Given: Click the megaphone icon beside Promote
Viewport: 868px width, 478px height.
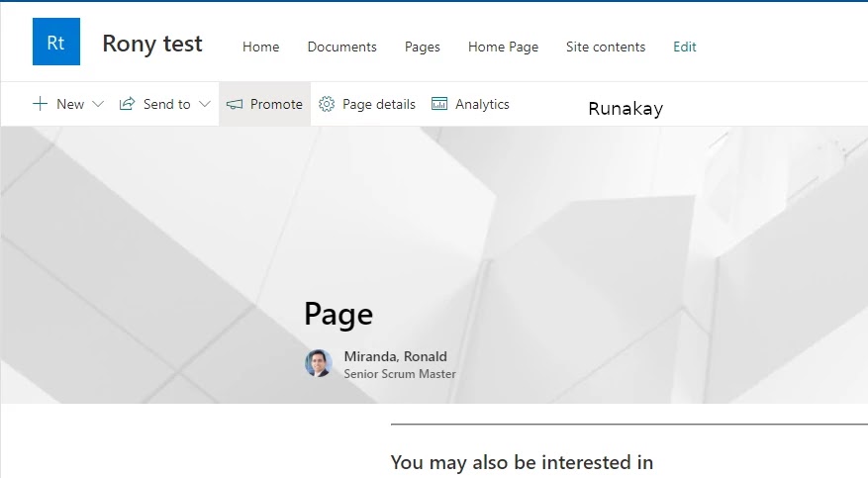Looking at the screenshot, I should coord(235,104).
